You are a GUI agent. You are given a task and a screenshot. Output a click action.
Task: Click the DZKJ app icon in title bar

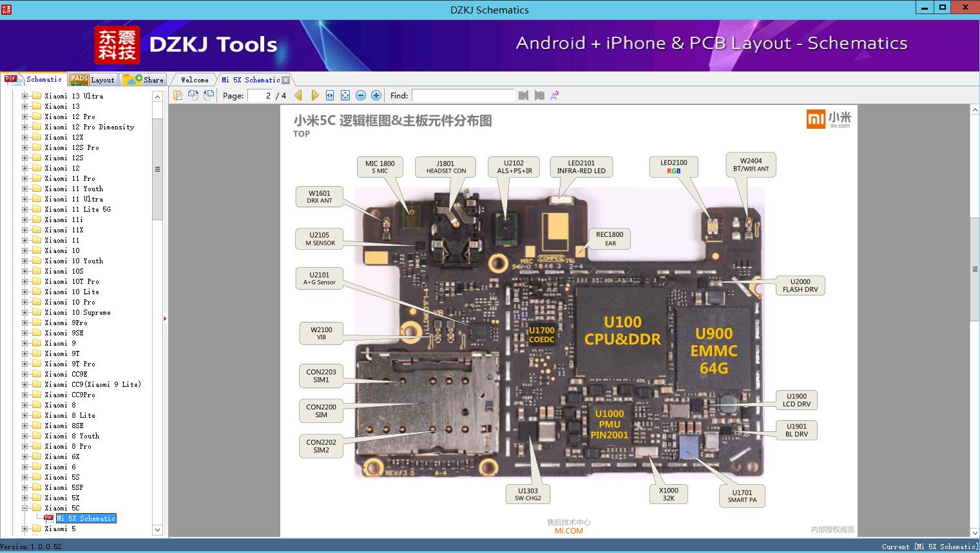point(6,9)
